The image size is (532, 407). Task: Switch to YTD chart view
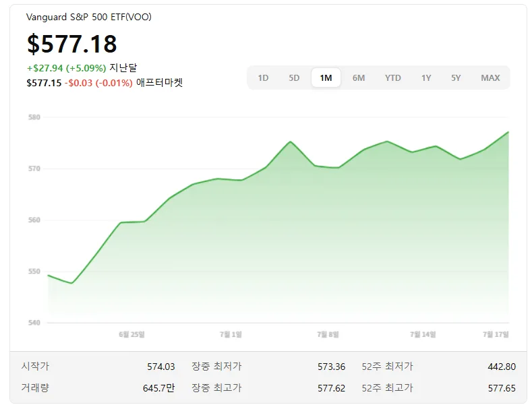392,78
